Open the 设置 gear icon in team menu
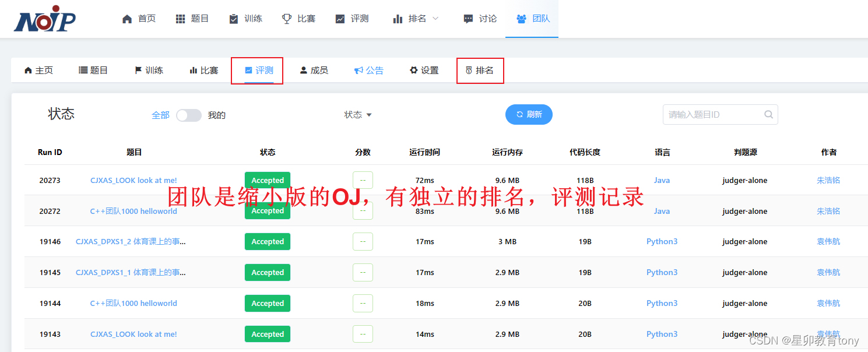This screenshot has height=352, width=868. pos(412,70)
